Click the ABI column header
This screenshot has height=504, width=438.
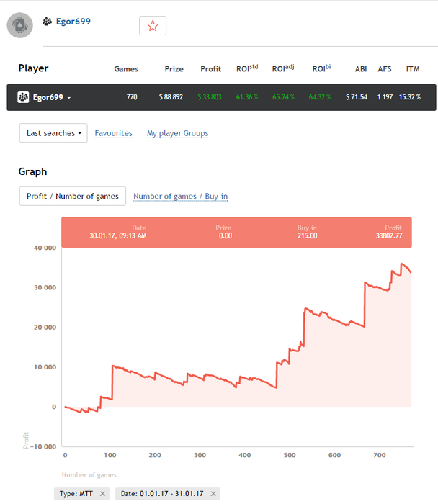coord(361,69)
